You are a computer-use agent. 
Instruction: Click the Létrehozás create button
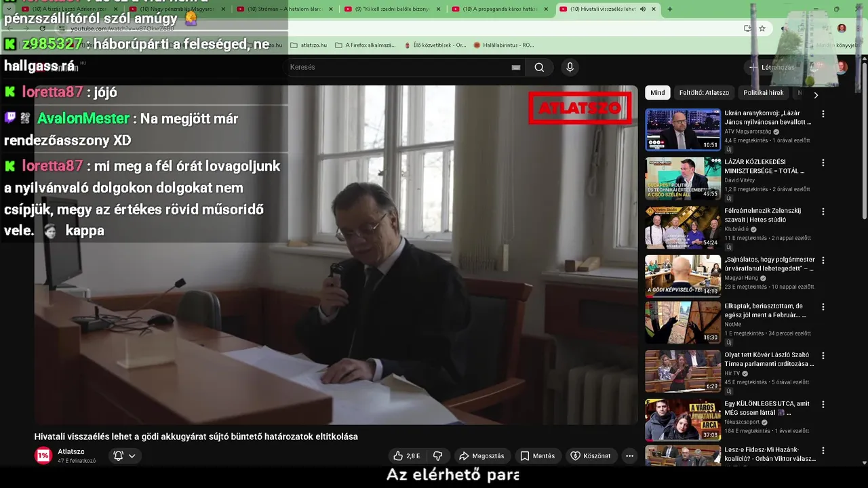click(772, 67)
